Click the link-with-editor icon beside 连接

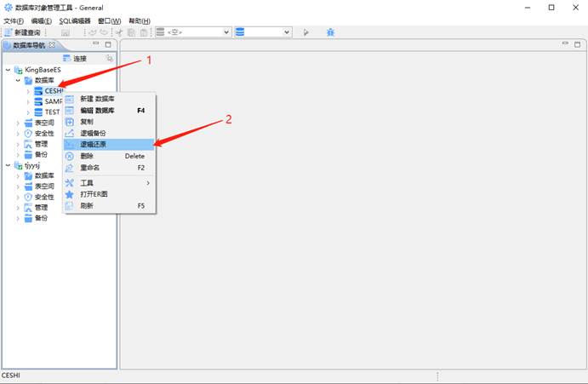point(109,58)
